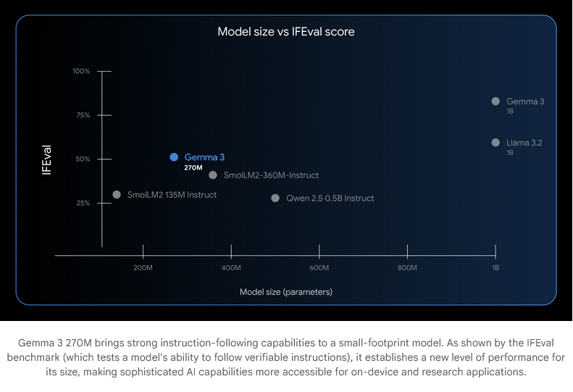This screenshot has width=573, height=392.
Task: Click the 'Llama 3.2' label text
Action: point(524,143)
